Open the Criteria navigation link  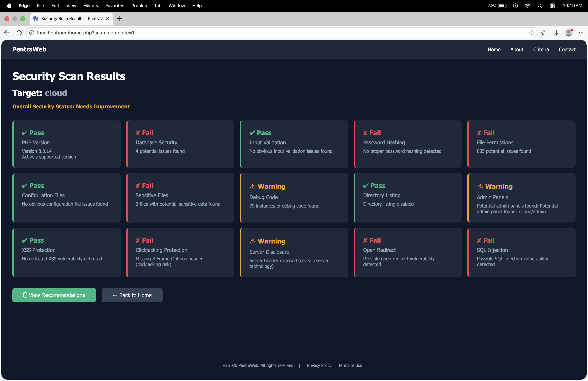[x=541, y=49]
